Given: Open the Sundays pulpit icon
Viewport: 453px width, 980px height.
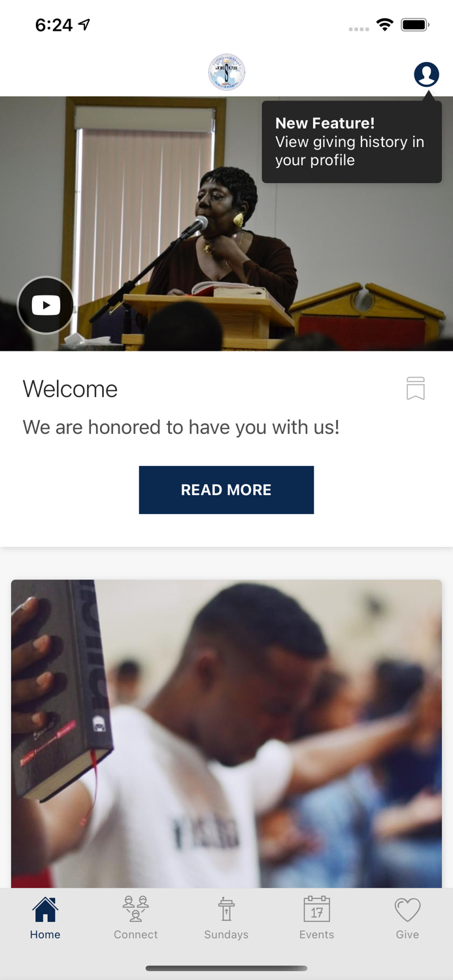Looking at the screenshot, I should [x=226, y=909].
